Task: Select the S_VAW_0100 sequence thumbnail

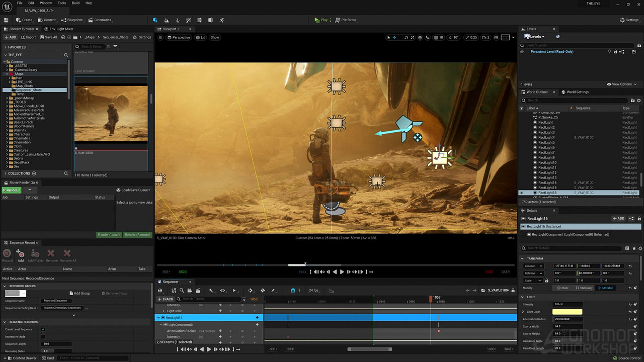Action: (111, 113)
